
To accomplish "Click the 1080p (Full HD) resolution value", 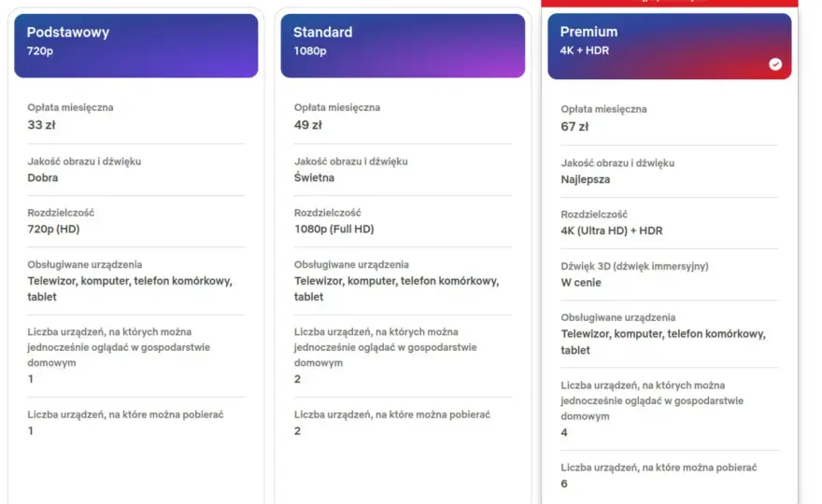I will point(334,229).
